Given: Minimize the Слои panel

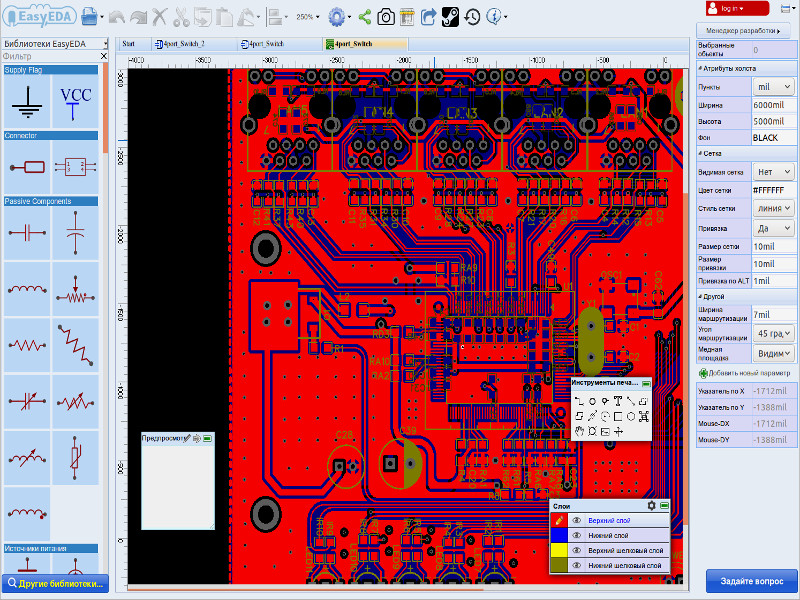Looking at the screenshot, I should point(664,506).
